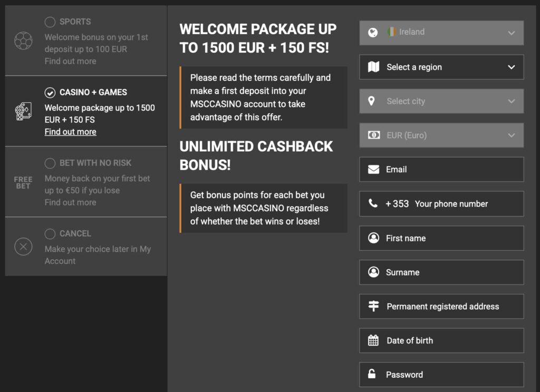The image size is (540, 392).
Task: Click the person icon beside First name
Action: (374, 238)
